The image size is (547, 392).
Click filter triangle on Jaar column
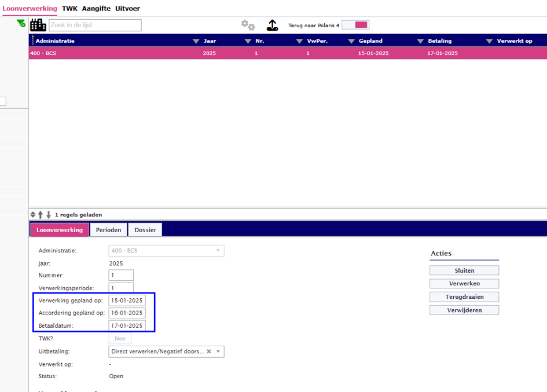196,41
